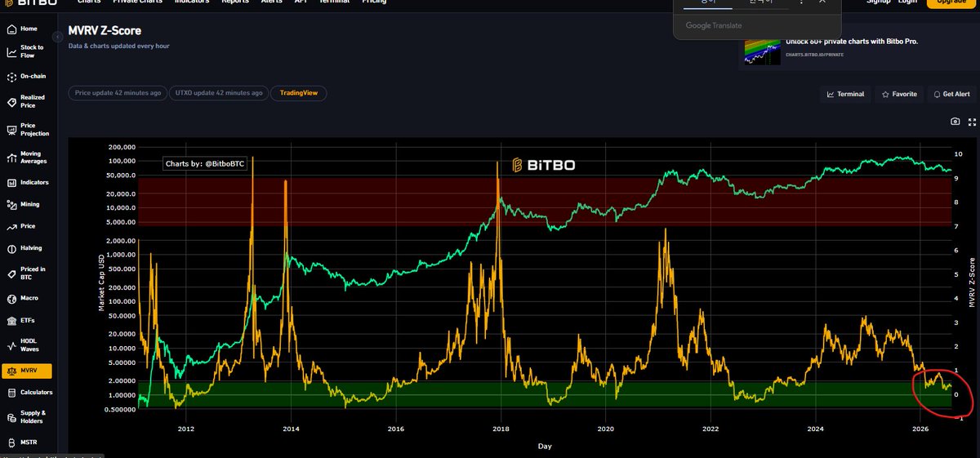
Task: Click the Login link in the header
Action: pyautogui.click(x=907, y=2)
